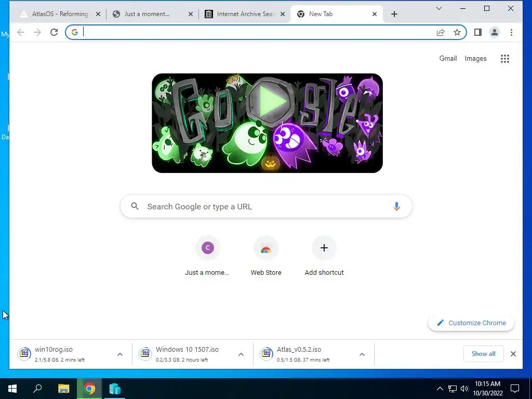Close the downloads bar
The image size is (532, 399).
513,354
